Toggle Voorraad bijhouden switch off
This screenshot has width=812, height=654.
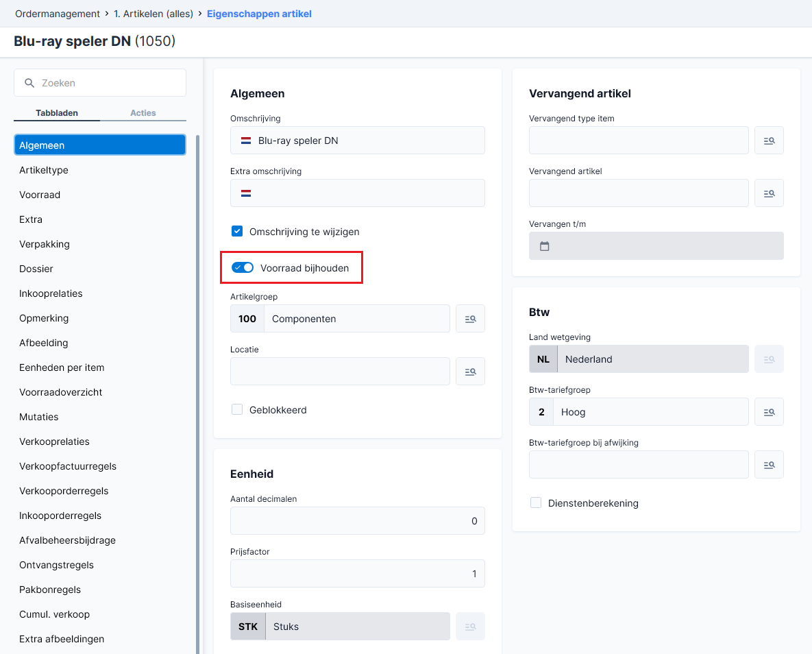243,267
